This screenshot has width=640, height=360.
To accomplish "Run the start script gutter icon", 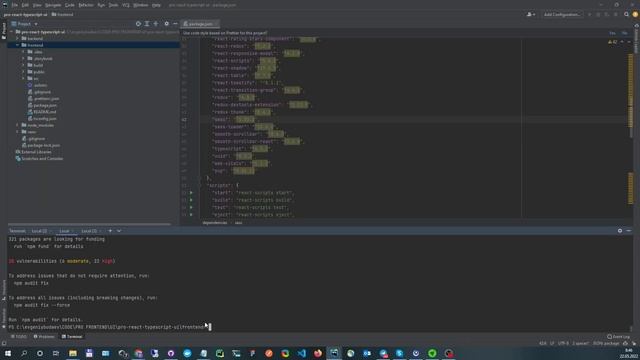I will click(x=191, y=193).
